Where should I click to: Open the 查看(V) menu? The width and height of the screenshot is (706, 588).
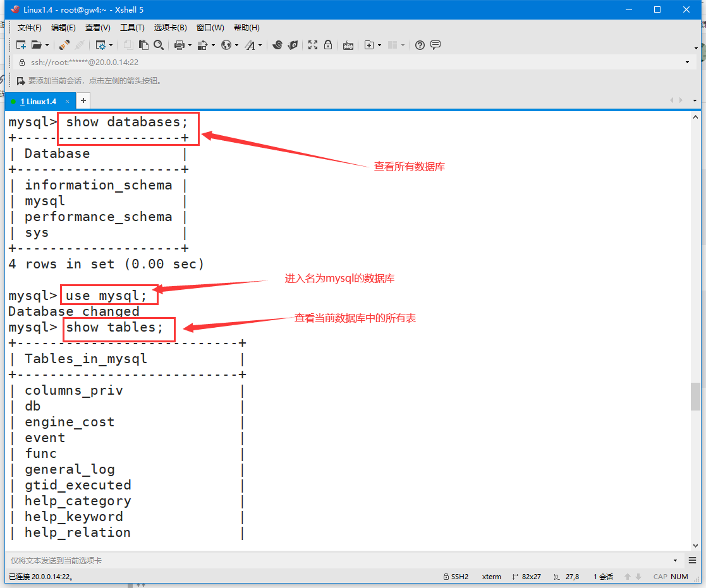pyautogui.click(x=98, y=27)
